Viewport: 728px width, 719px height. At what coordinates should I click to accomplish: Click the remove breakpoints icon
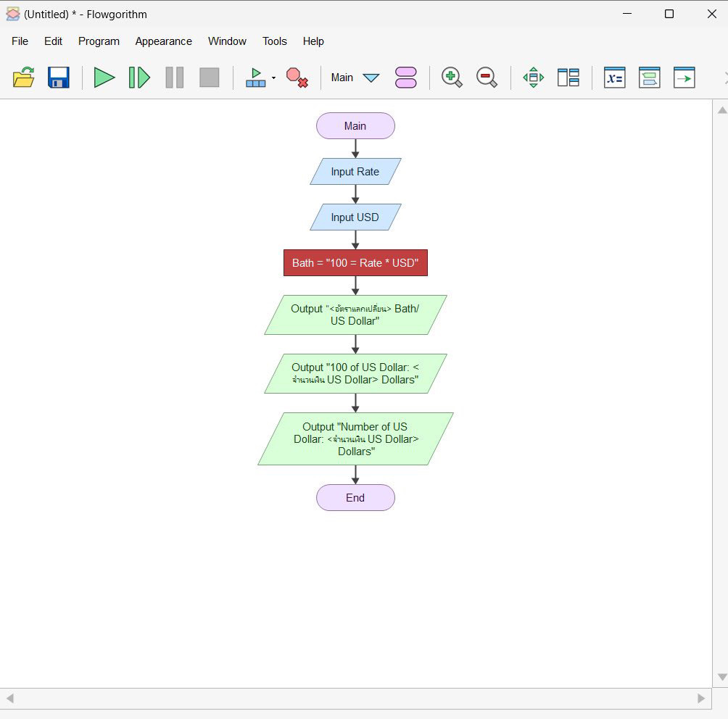click(x=297, y=78)
